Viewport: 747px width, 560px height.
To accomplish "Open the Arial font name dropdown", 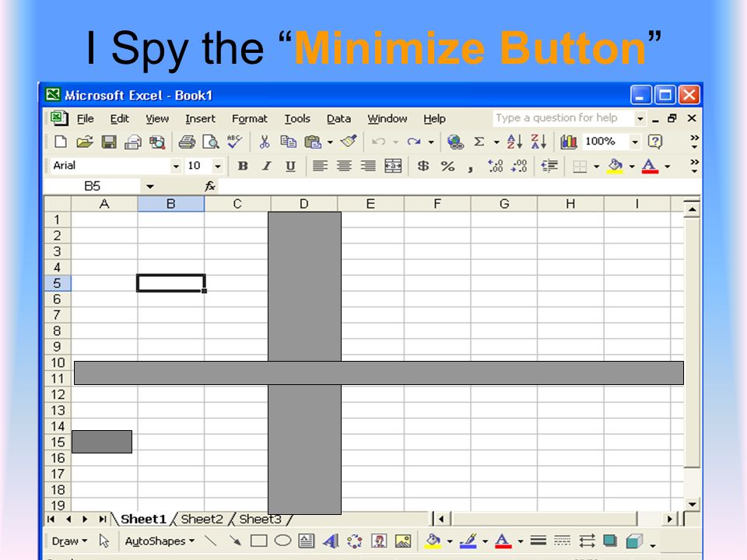I will click(x=176, y=166).
